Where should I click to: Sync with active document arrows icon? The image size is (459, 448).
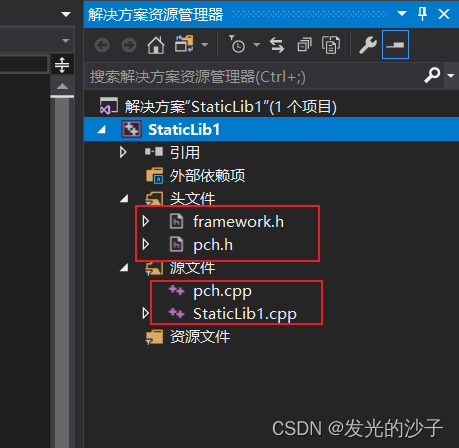pos(277,45)
